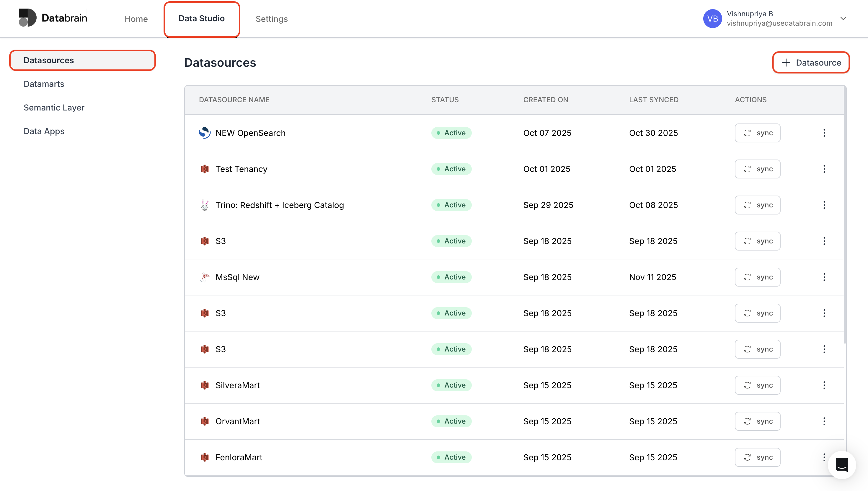
Task: Click the NEW OpenSearch datasource icon
Action: point(205,133)
